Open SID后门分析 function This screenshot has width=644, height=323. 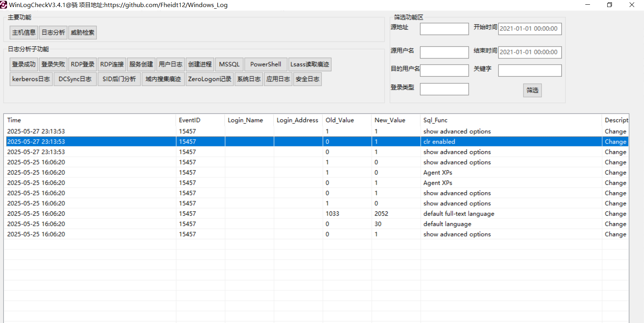(x=119, y=79)
